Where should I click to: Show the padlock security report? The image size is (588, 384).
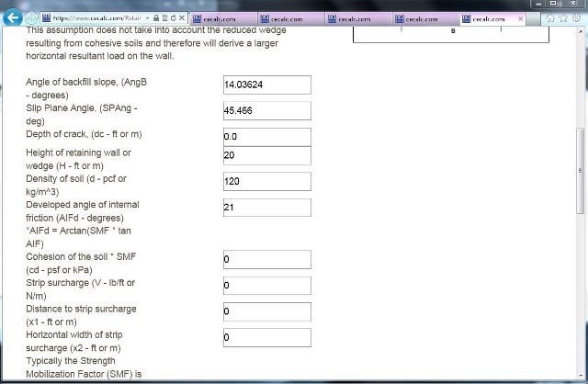[x=156, y=18]
